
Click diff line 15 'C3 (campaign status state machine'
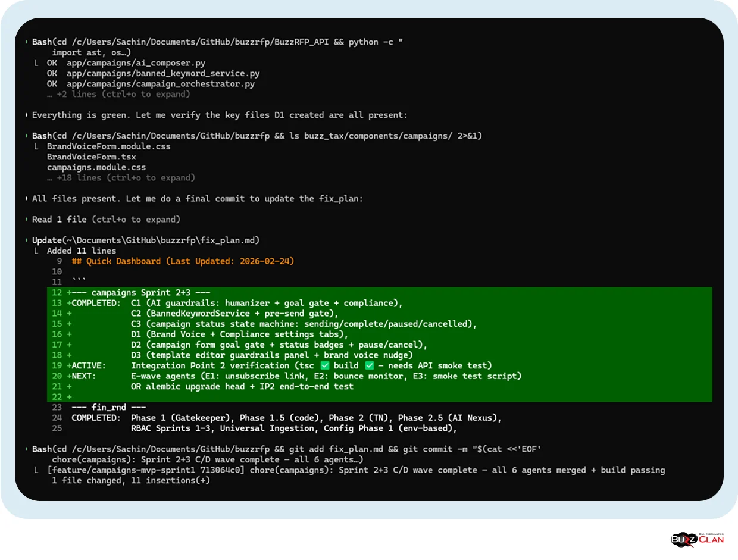click(x=379, y=324)
